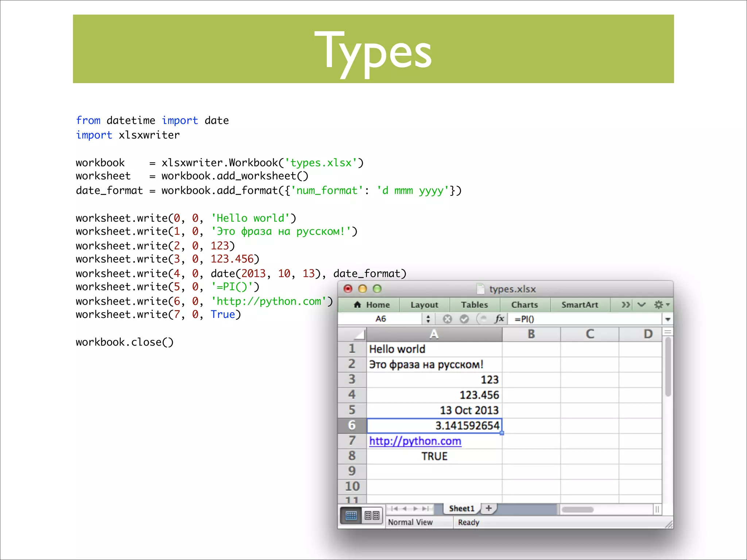747x560 pixels.
Task: Click the Name Box showing A6
Action: coord(381,319)
